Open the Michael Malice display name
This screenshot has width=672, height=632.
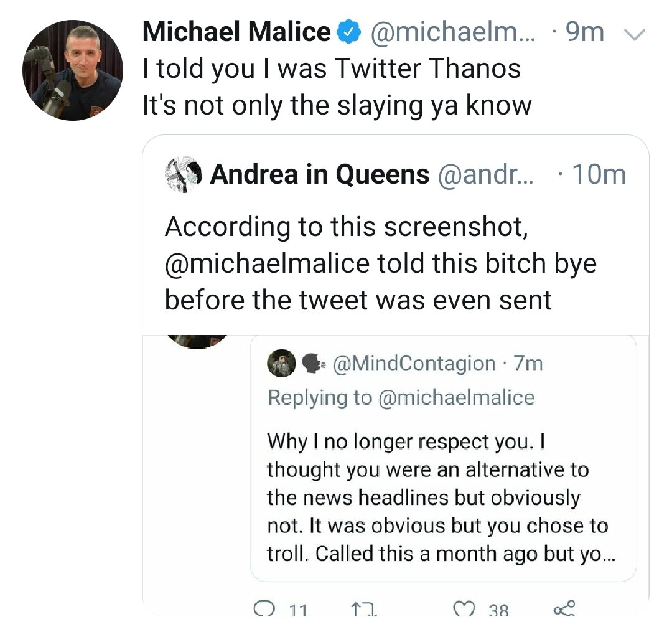click(x=236, y=32)
